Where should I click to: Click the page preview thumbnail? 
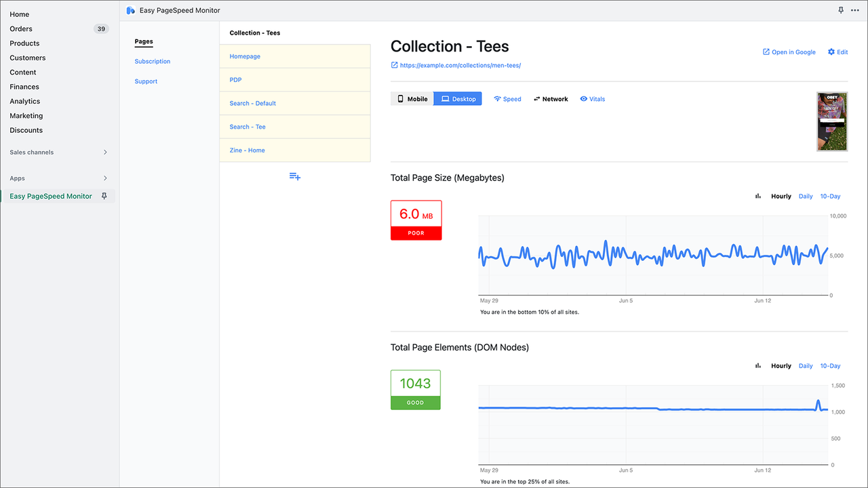(832, 121)
